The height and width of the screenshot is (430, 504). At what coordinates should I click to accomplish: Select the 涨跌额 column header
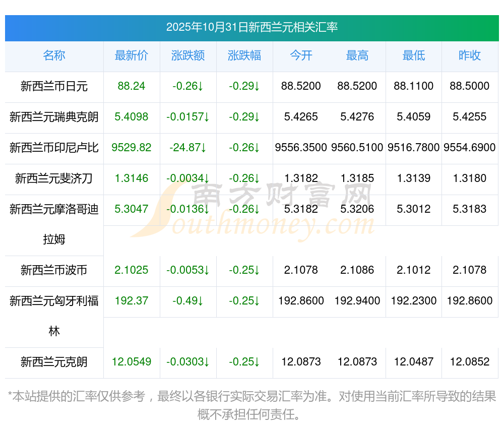pyautogui.click(x=188, y=55)
